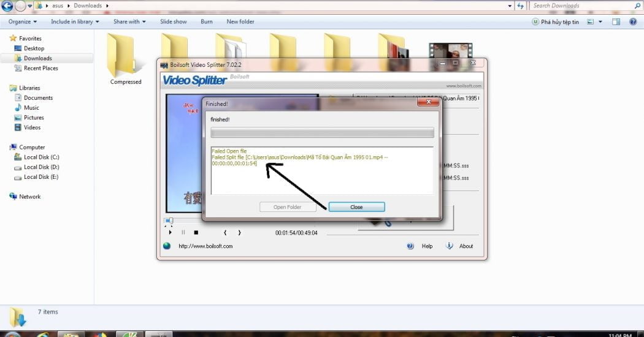This screenshot has height=337, width=644.
Task: Move the video seek slider handle
Action: [170, 221]
